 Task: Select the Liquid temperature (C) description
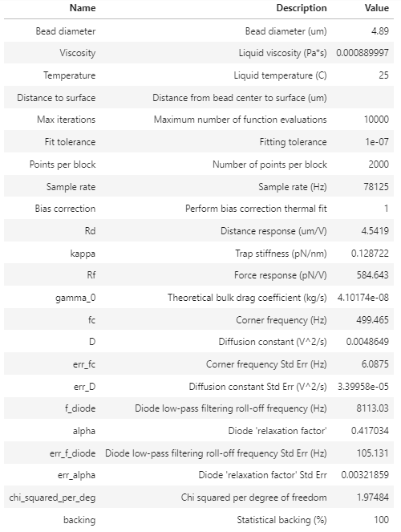pyautogui.click(x=280, y=75)
